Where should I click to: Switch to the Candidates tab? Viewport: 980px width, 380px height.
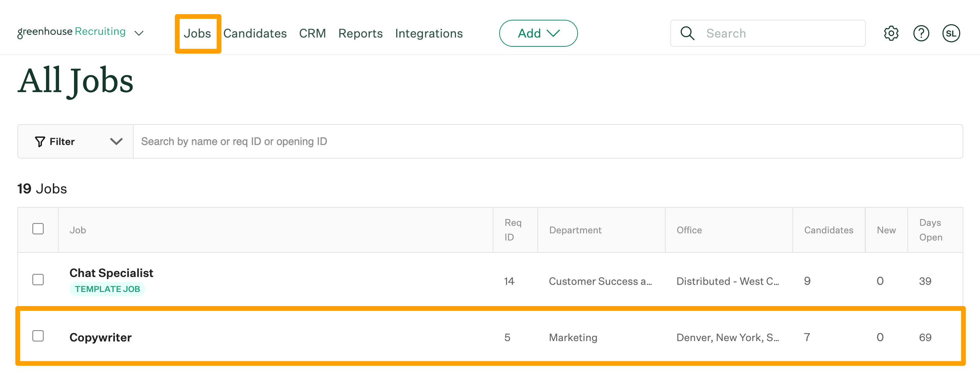point(255,33)
